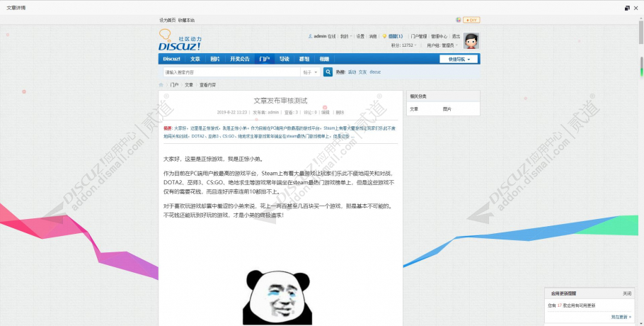The height and width of the screenshot is (326, 644).
Task: Click 关闭 on the update reminder popup
Action: point(627,293)
